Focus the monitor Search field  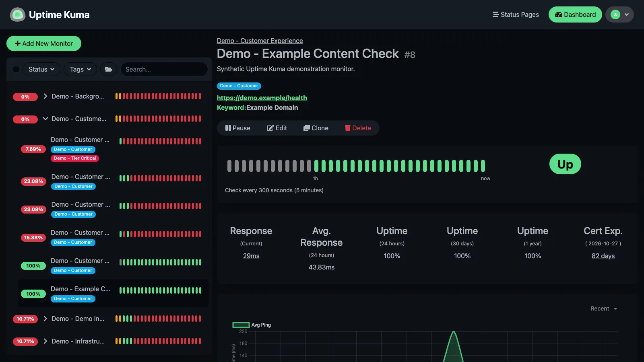164,69
